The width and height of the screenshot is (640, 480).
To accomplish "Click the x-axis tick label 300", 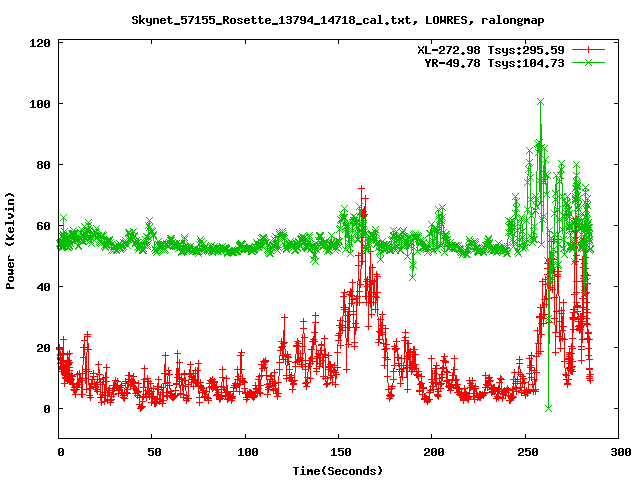I will pyautogui.click(x=620, y=452).
